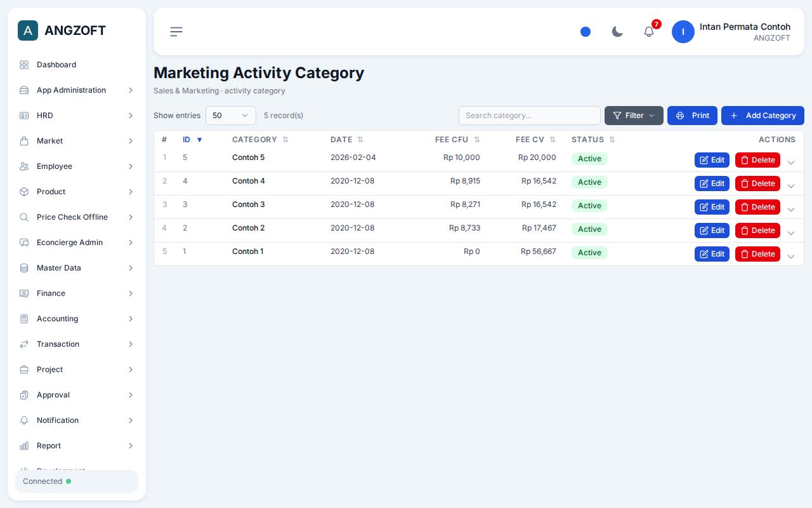
Task: Expand the Finance menu chevron
Action: tap(131, 293)
